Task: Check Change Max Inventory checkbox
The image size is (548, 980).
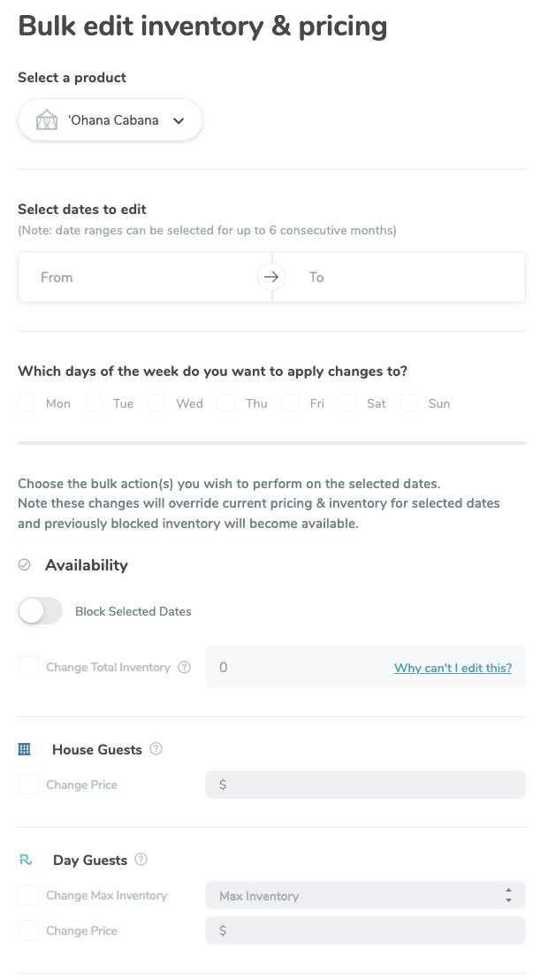Action: click(28, 896)
